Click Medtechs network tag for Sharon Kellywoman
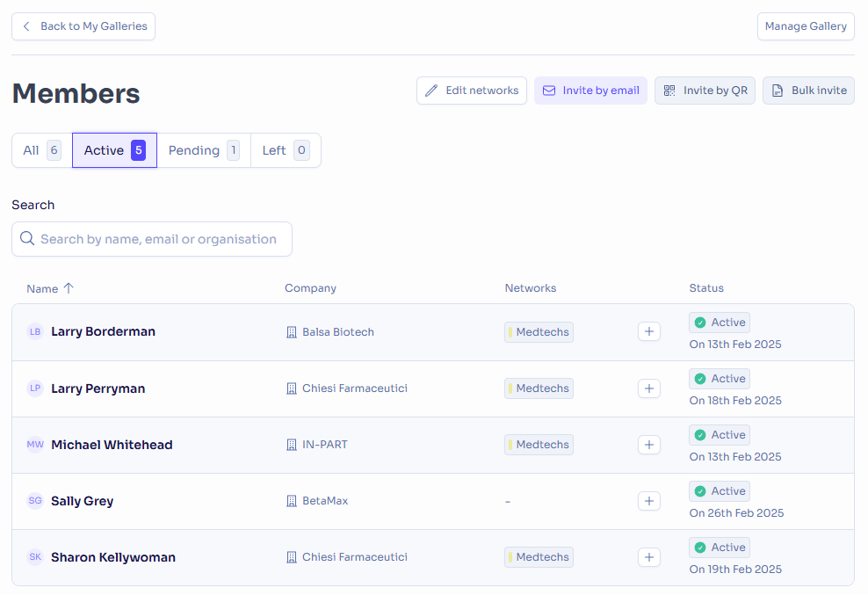Image resolution: width=868 pixels, height=595 pixels. [x=539, y=557]
